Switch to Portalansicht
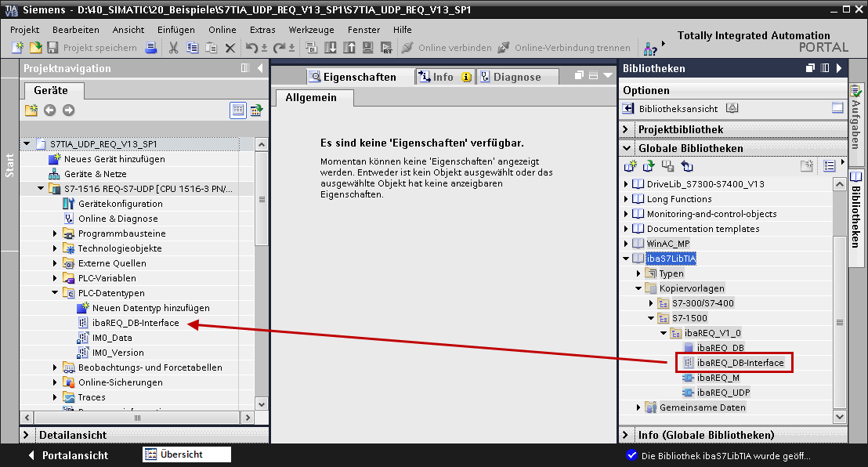The width and height of the screenshot is (868, 467). pyautogui.click(x=69, y=455)
